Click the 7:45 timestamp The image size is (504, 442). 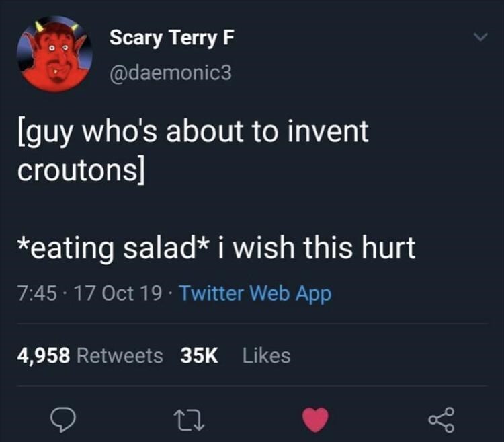34,293
